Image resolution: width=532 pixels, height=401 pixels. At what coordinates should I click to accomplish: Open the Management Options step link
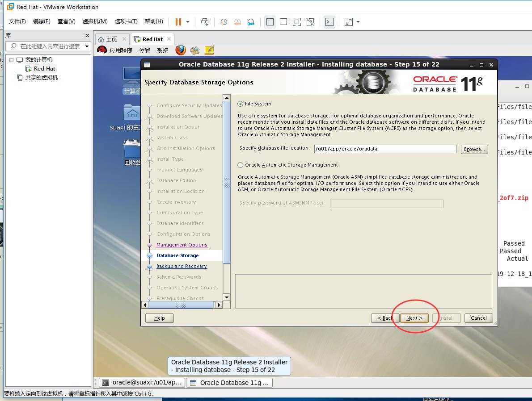pos(182,245)
